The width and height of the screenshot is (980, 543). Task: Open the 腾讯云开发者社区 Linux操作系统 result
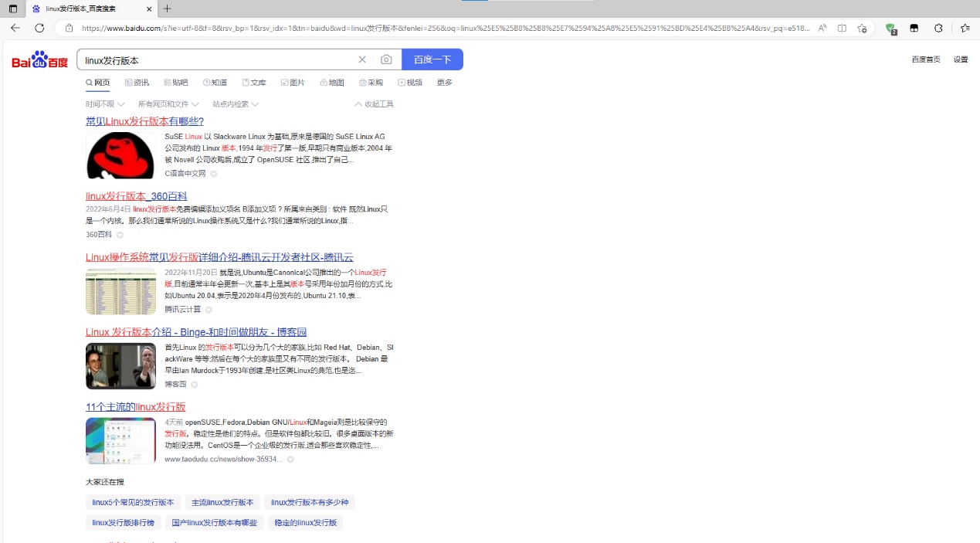[219, 257]
